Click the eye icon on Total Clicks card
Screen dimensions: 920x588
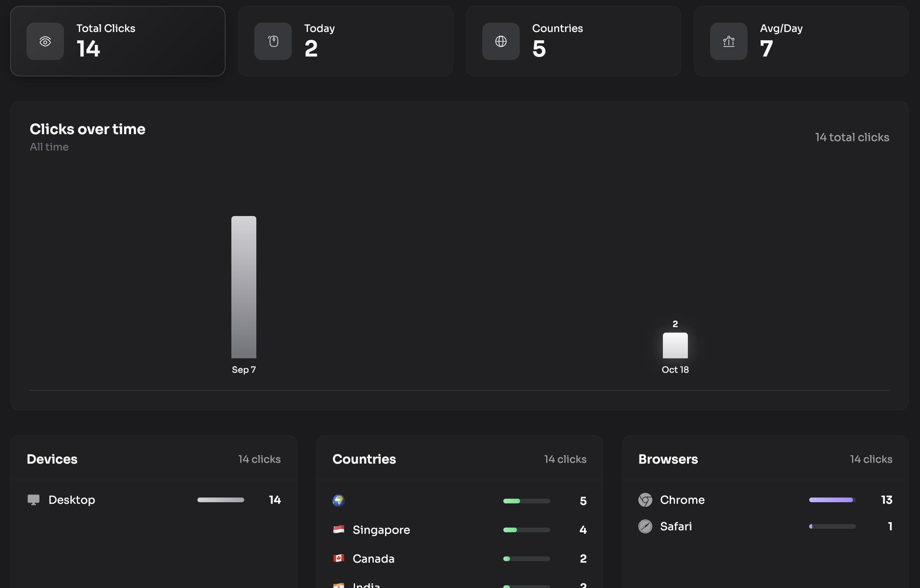click(45, 41)
